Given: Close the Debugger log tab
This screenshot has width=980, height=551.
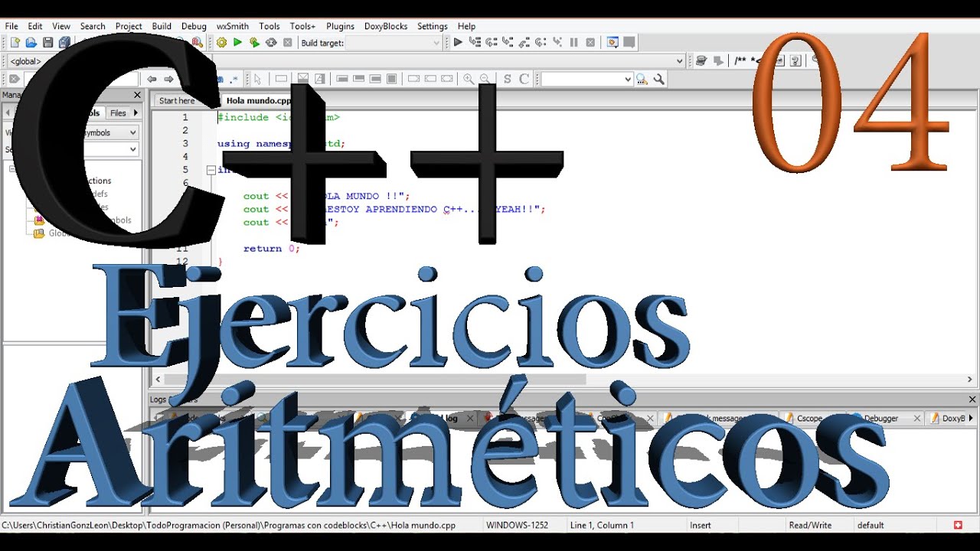Looking at the screenshot, I should [916, 419].
